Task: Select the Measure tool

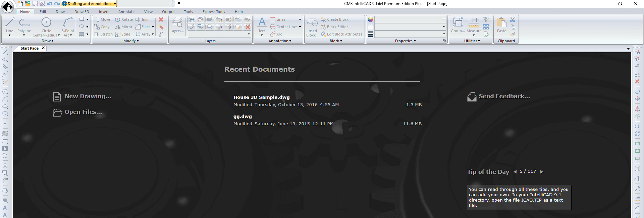Action: pos(474,26)
